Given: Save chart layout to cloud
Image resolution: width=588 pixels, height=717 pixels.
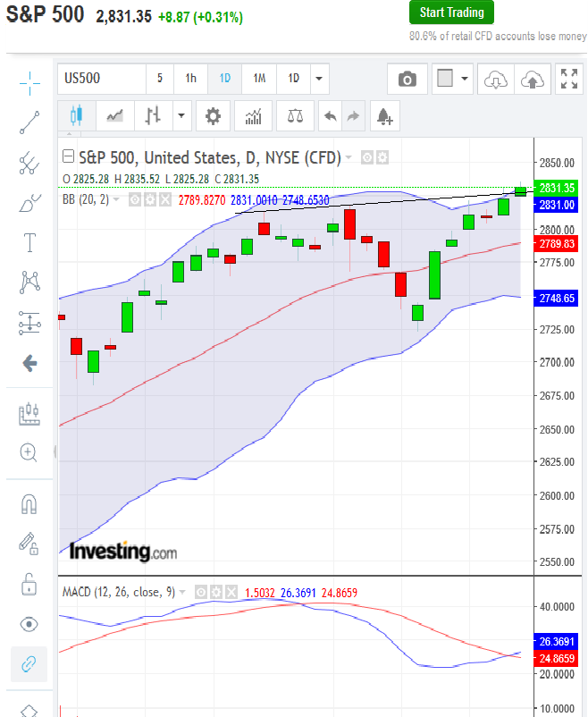Looking at the screenshot, I should point(533,80).
